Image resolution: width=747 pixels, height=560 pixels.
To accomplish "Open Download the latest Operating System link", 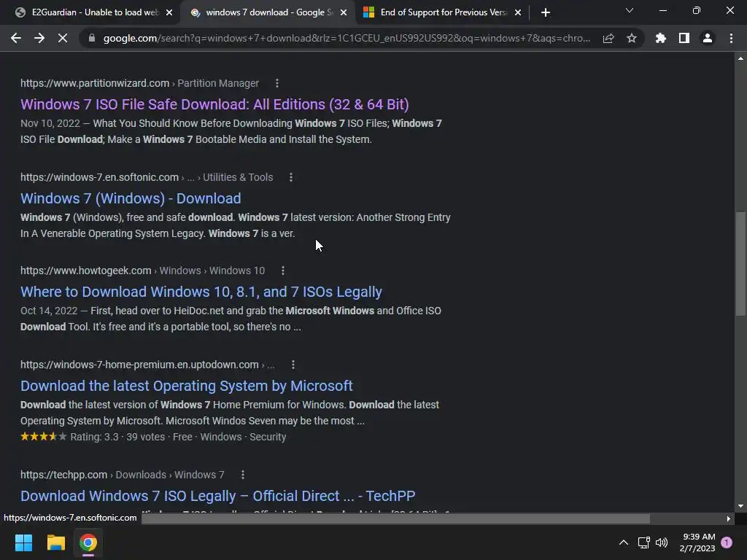I will [x=186, y=386].
